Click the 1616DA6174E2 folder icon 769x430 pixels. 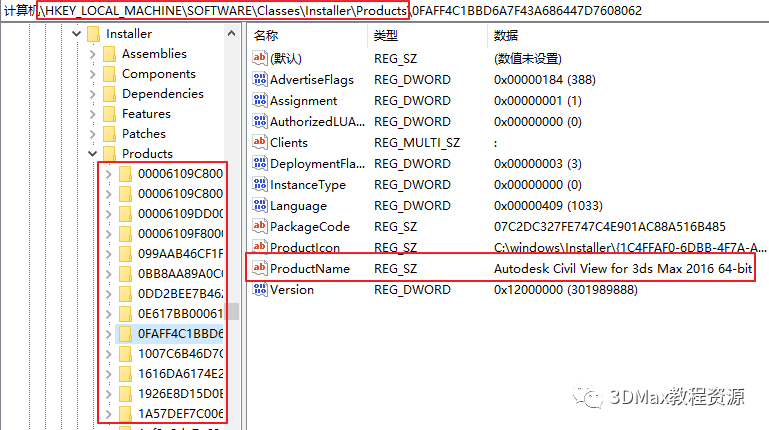[x=126, y=374]
